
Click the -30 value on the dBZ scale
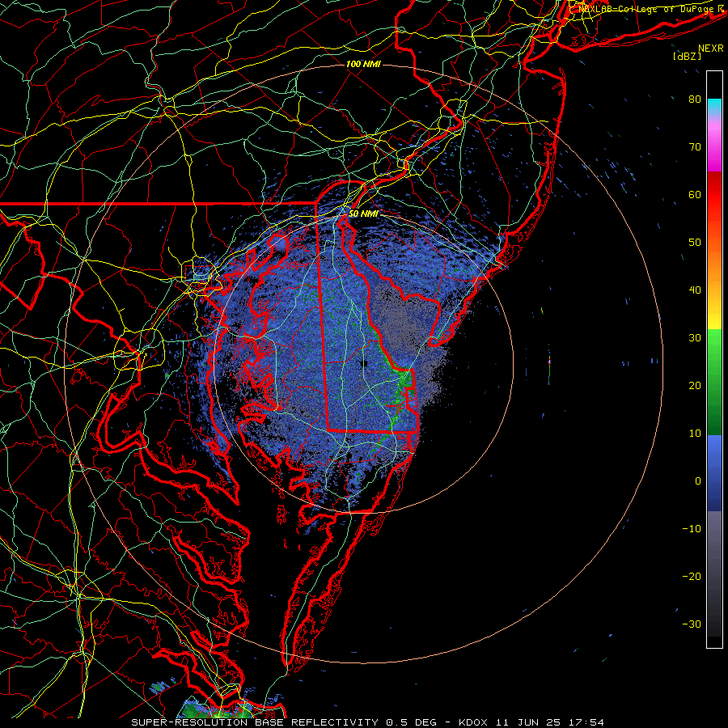(x=692, y=624)
